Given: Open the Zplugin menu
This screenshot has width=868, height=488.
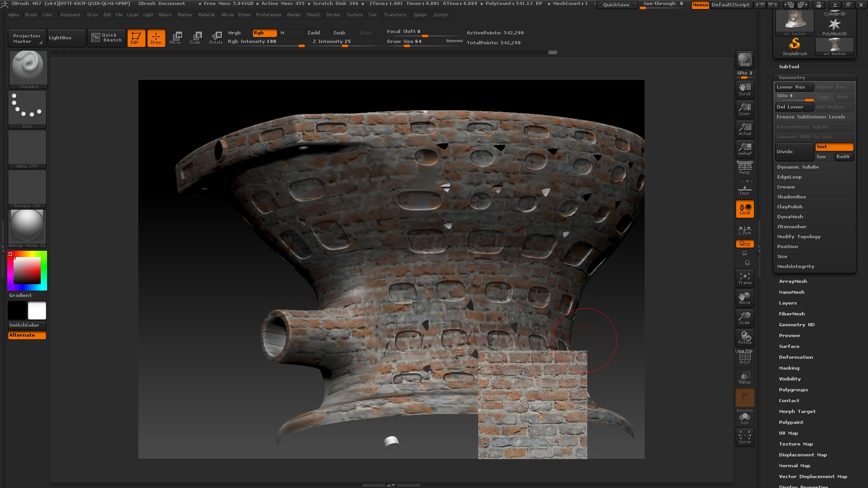Looking at the screenshot, I should (420, 15).
